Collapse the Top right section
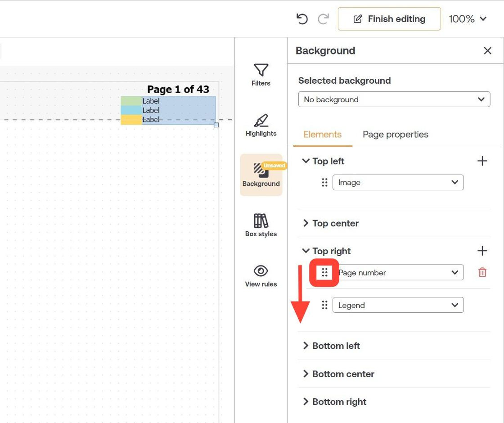Screen dimensions: 504x423 point(327,251)
